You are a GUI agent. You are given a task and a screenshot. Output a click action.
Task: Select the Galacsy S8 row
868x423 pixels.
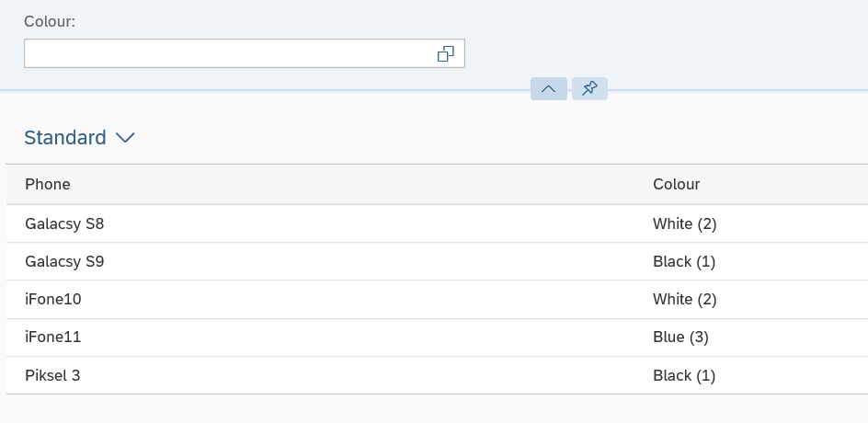click(x=437, y=223)
